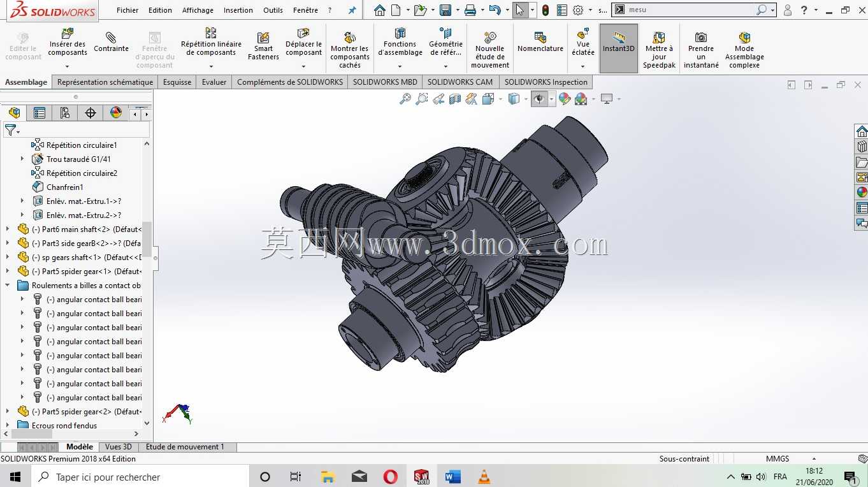868x487 pixels.
Task: Click the Nomenclature tool
Action: 540,42
